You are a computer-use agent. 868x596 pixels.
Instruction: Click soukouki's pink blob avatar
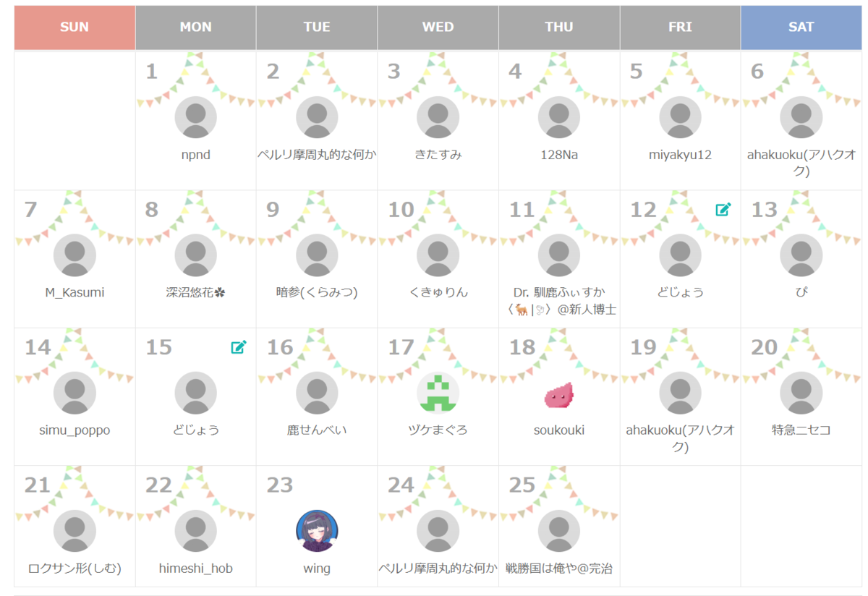tap(559, 394)
